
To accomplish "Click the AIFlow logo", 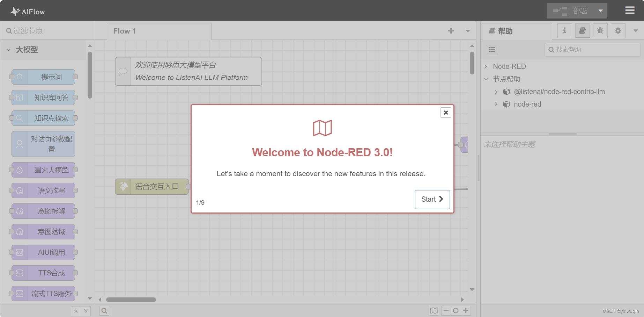I will coord(28,12).
